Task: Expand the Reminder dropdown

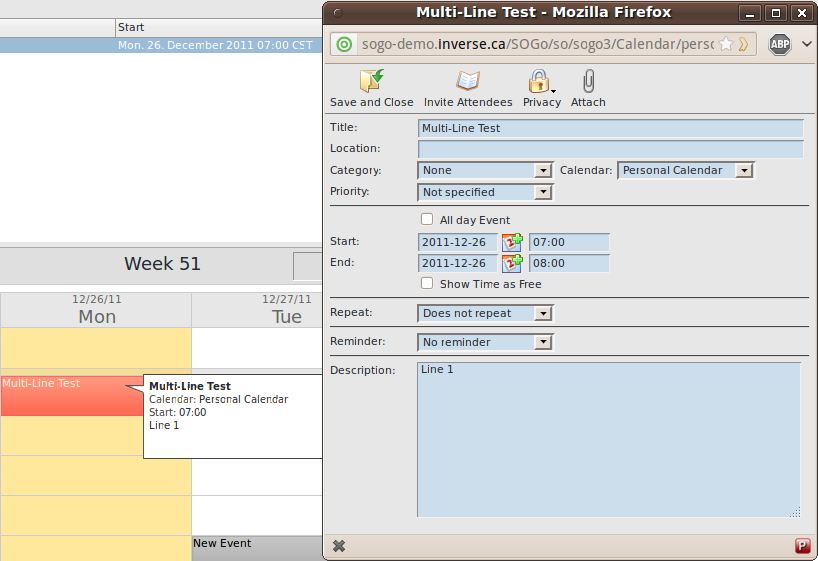Action: point(485,342)
